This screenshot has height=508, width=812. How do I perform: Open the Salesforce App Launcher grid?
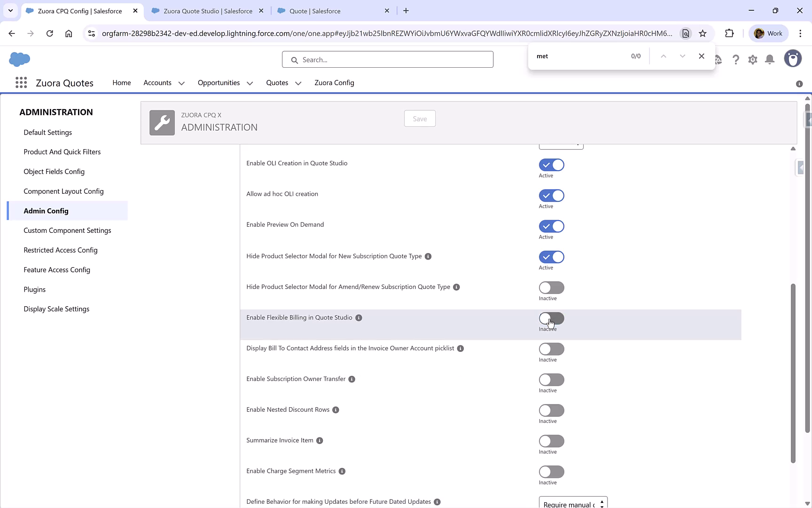pyautogui.click(x=21, y=83)
